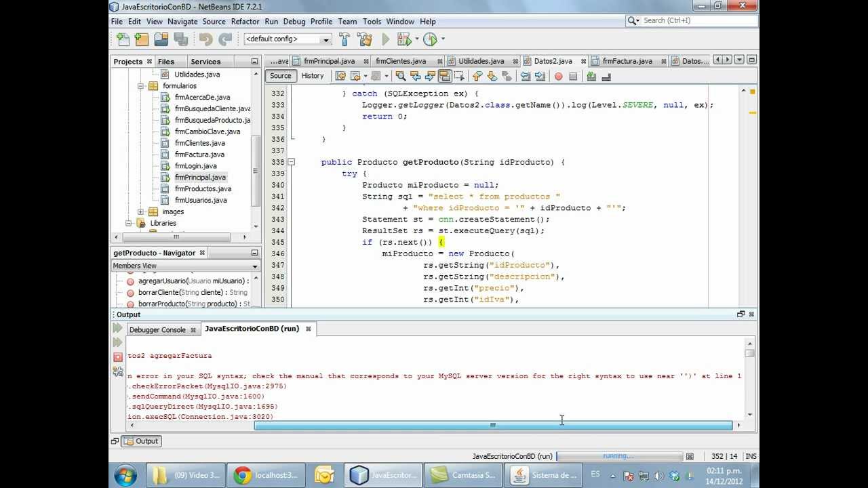Click the top Re-run icon in Output
Screen dimensions: 868x488
pyautogui.click(x=117, y=328)
